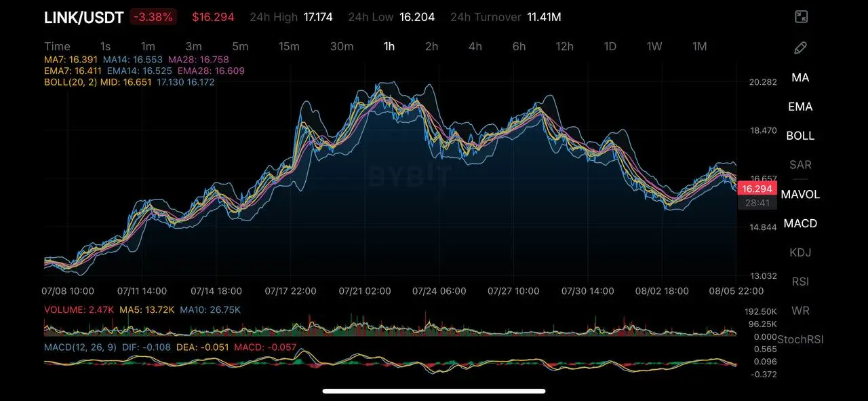Switch to the 1W interval
Image resolution: width=868 pixels, height=401 pixels.
tap(654, 46)
